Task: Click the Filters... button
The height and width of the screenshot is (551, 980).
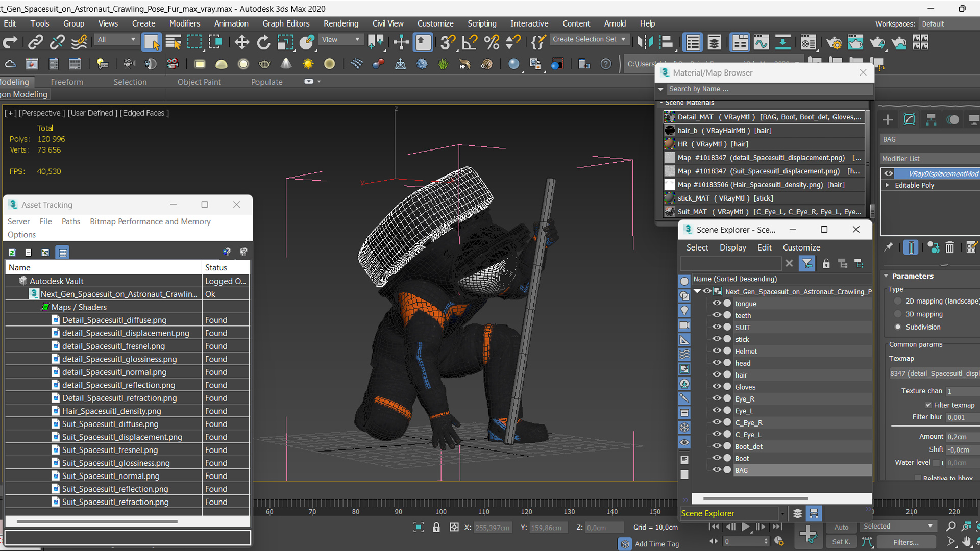Action: click(x=905, y=542)
